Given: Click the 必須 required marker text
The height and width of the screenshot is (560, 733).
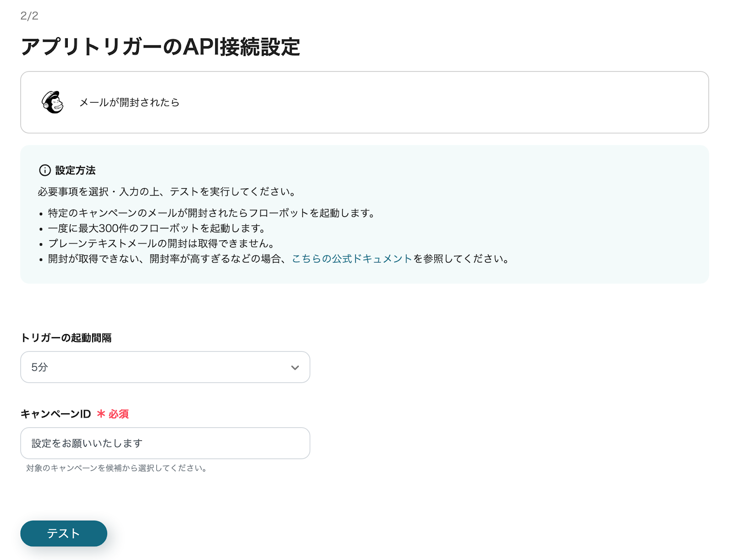Looking at the screenshot, I should pyautogui.click(x=119, y=414).
